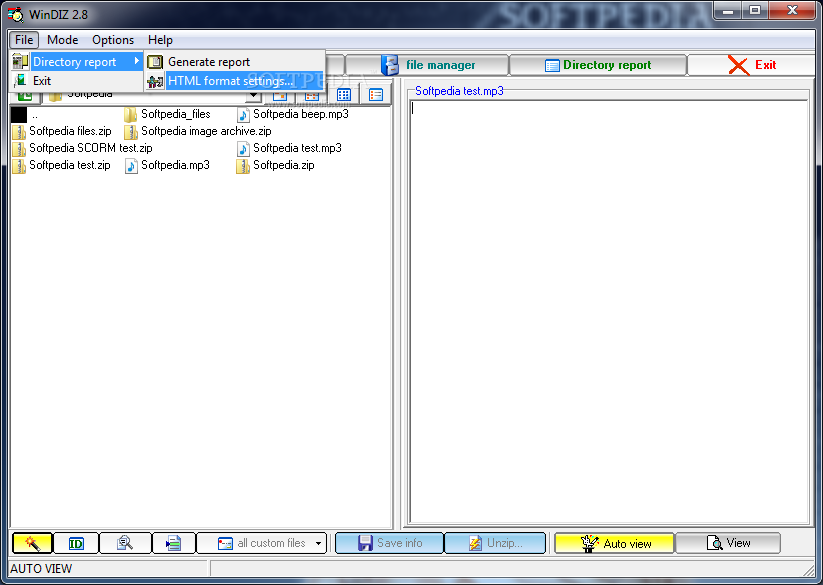Choose Directory report submenu entry

[77, 62]
